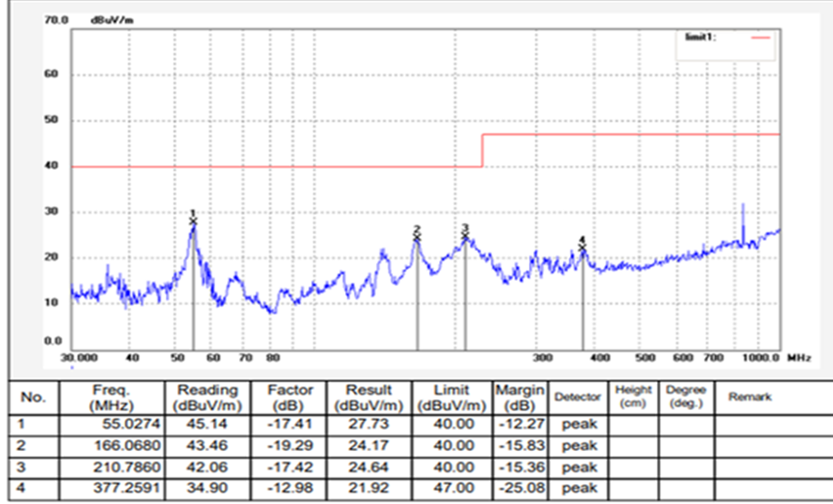The height and width of the screenshot is (504, 833).
Task: Click factor value -19.29
Action: pos(290,446)
